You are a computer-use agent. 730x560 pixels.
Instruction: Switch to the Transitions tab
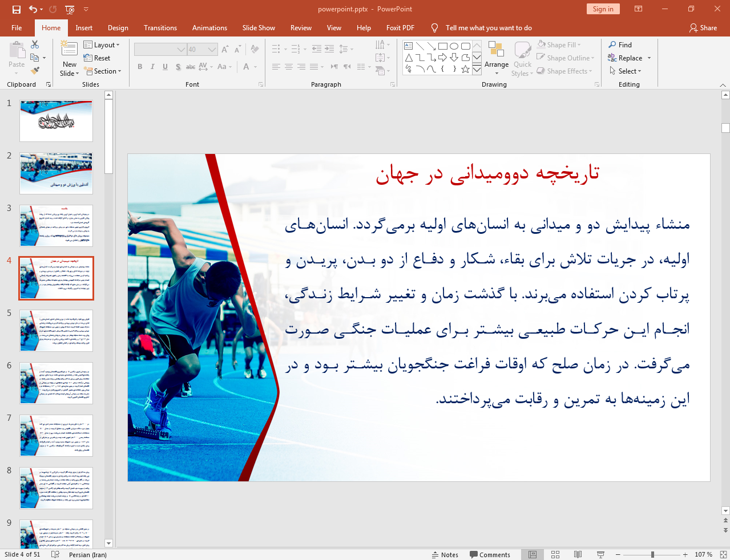coord(160,28)
